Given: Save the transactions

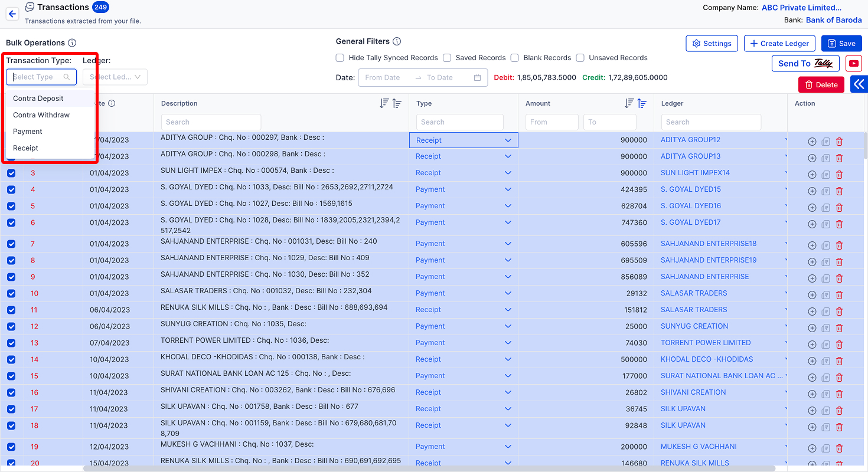Looking at the screenshot, I should click(841, 44).
